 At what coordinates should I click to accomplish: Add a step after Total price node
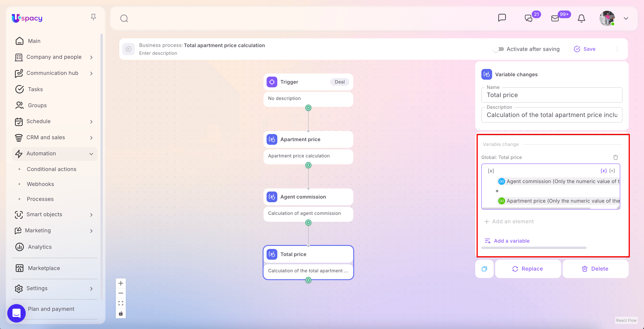click(x=308, y=280)
